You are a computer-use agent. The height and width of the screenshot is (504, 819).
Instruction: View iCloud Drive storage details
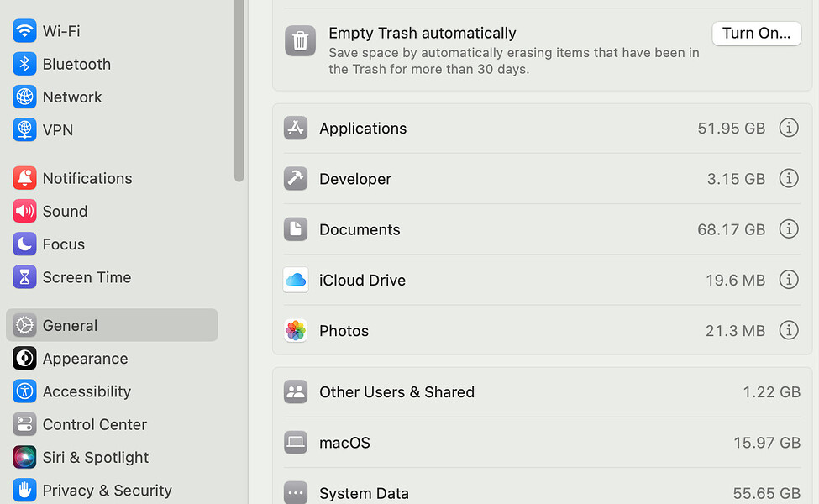tap(789, 280)
